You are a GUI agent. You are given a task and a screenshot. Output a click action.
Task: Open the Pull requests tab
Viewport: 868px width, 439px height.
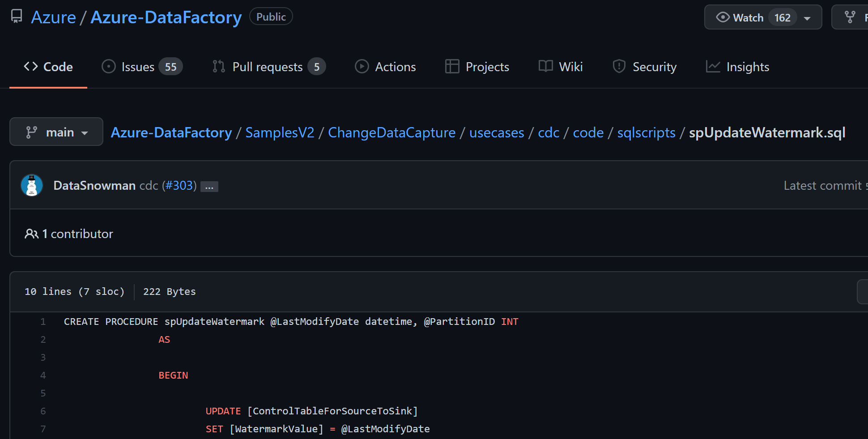[268, 67]
